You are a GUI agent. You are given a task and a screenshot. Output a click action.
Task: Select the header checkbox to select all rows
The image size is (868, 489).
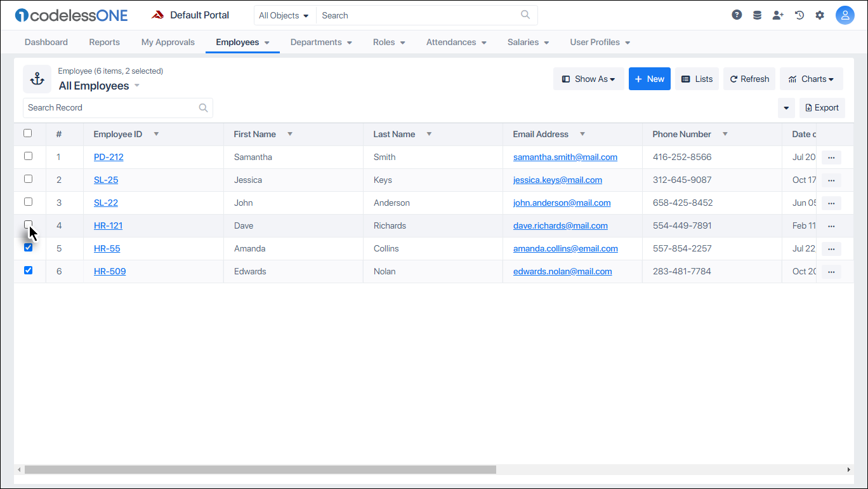(27, 133)
